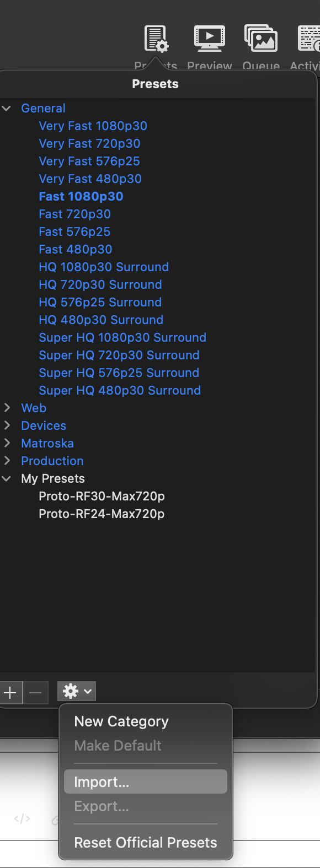
Task: Select the Proto-RF30-Max720p custom preset
Action: [x=102, y=496]
